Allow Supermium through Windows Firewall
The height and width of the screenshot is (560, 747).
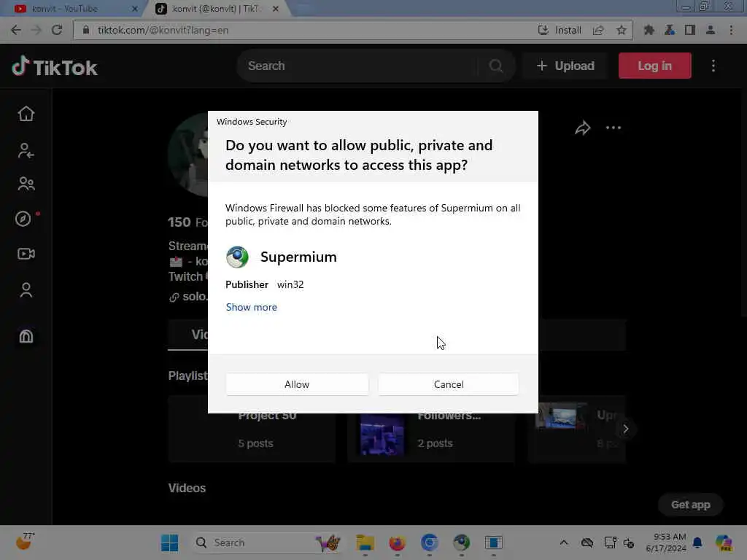297,384
